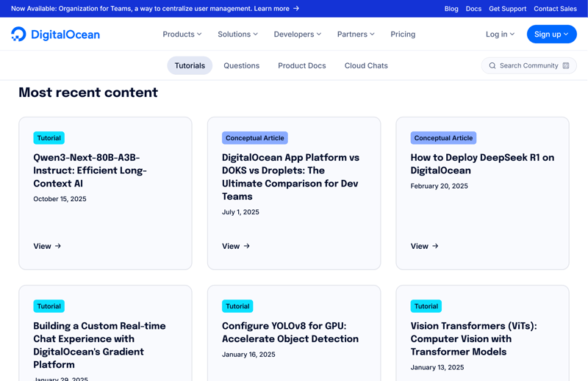Click the magnifier icon in Search Community
This screenshot has width=588, height=381.
pyautogui.click(x=492, y=66)
